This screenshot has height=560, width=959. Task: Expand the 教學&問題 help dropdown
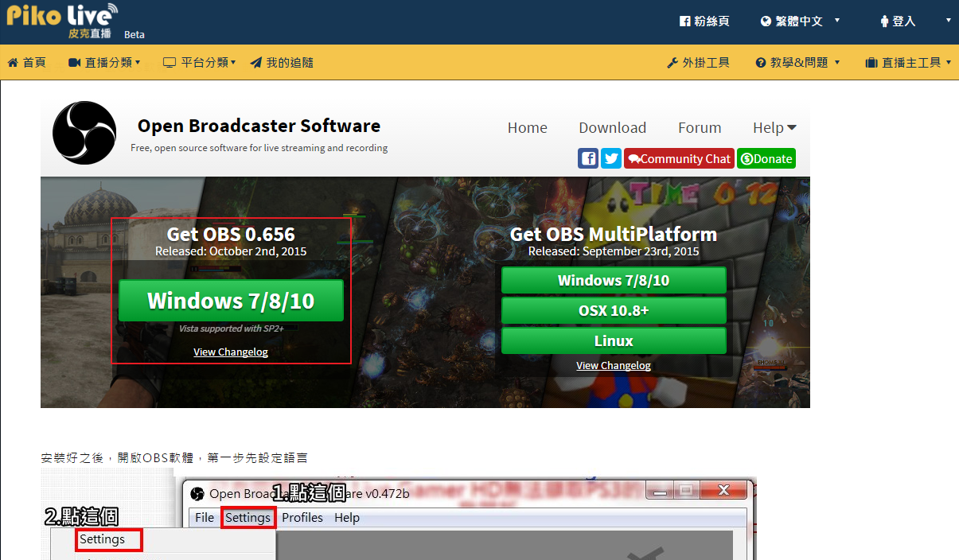coord(798,62)
